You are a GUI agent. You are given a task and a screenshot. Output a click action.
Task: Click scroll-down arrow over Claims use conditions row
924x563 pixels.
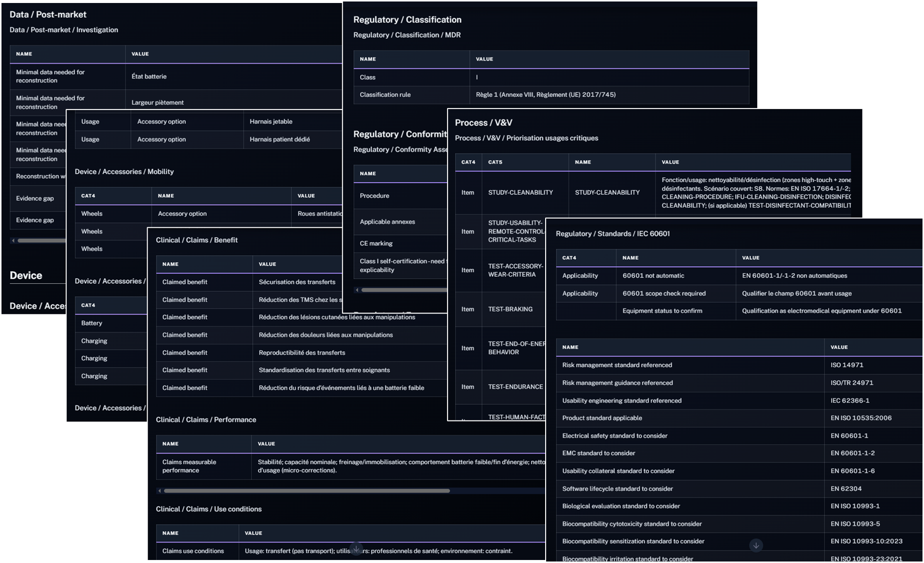coord(356,549)
